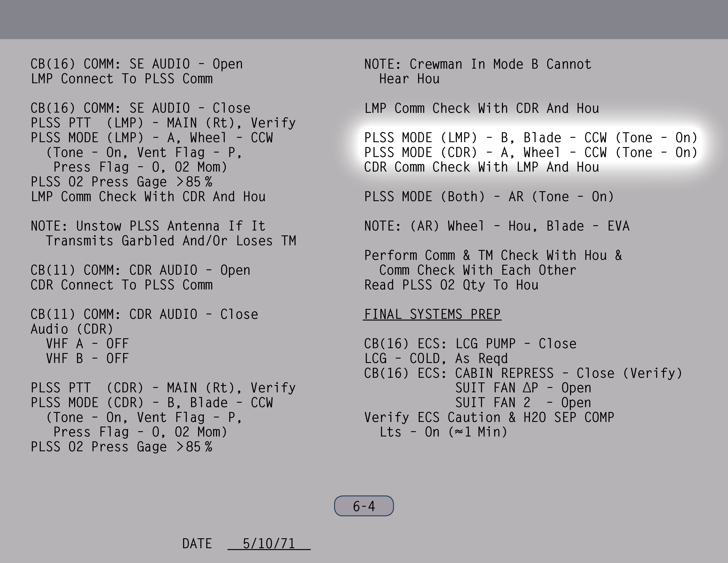Click the VHF B - OFF entry
Screen dimensions: 728x563
click(87, 358)
